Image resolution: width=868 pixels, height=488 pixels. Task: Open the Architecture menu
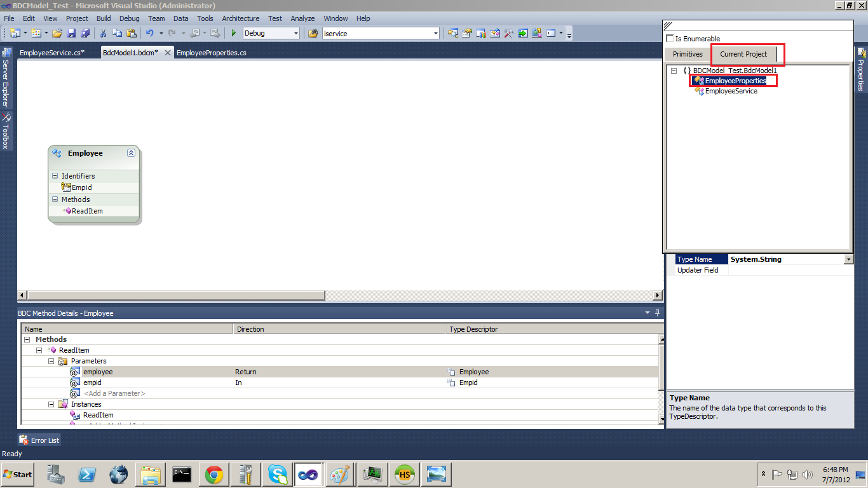click(x=241, y=18)
